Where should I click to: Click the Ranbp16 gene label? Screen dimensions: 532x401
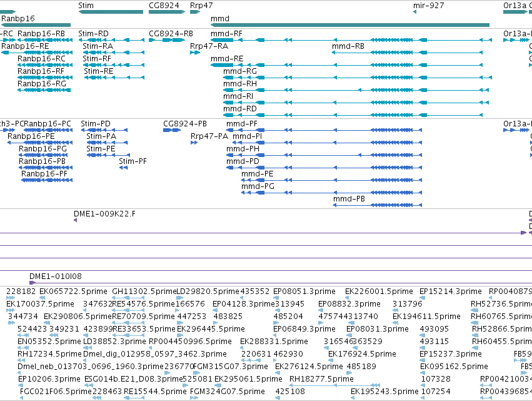(x=18, y=18)
